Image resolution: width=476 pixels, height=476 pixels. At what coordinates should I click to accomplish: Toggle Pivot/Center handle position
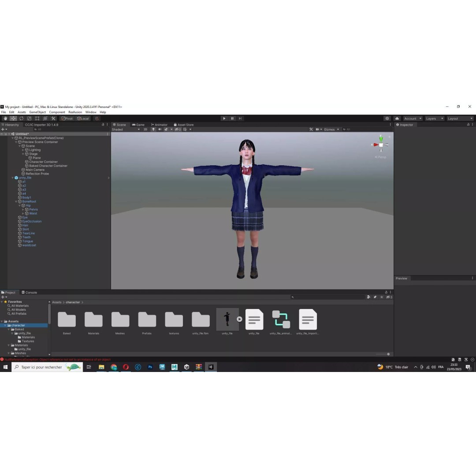coord(67,119)
